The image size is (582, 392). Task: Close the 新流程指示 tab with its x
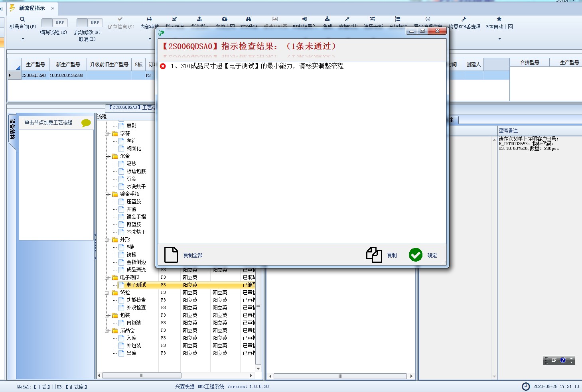click(53, 8)
